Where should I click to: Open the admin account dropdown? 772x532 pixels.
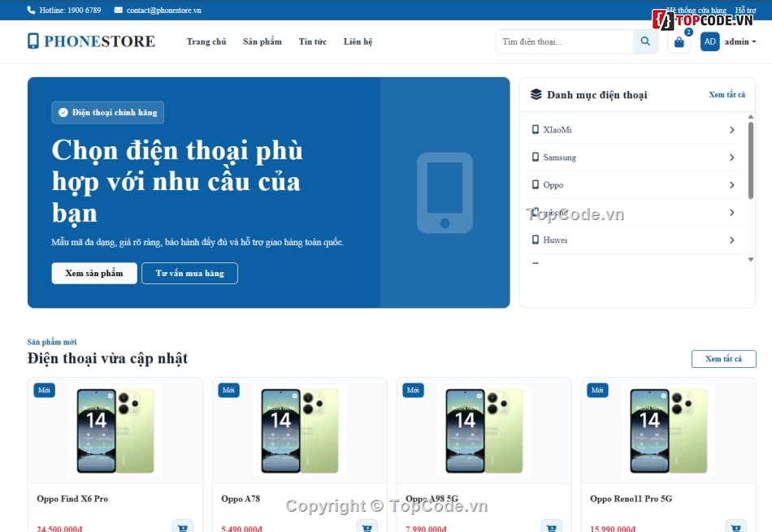[x=740, y=42]
